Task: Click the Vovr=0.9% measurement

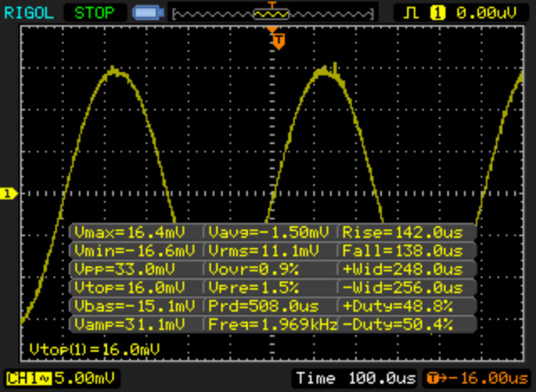Action: 254,270
